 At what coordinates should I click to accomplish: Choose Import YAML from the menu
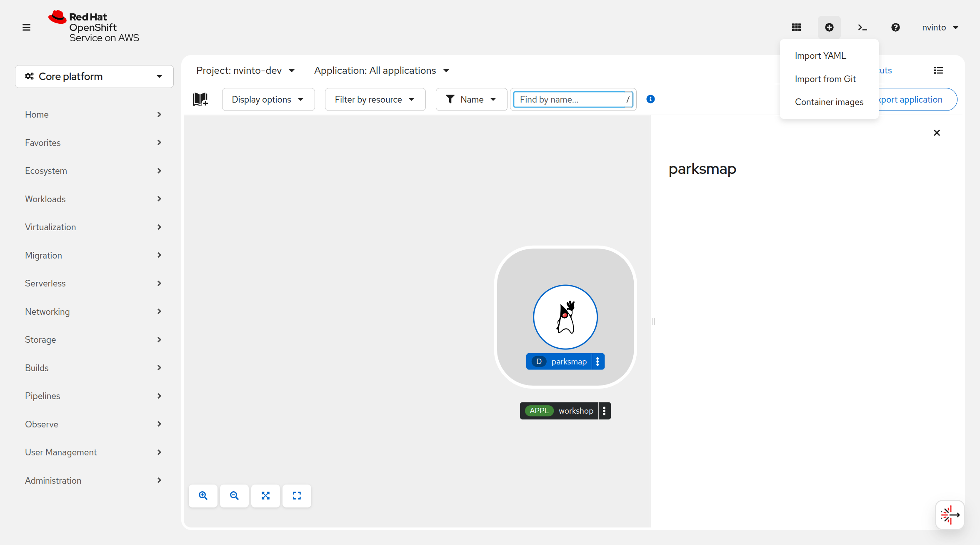(829, 56)
